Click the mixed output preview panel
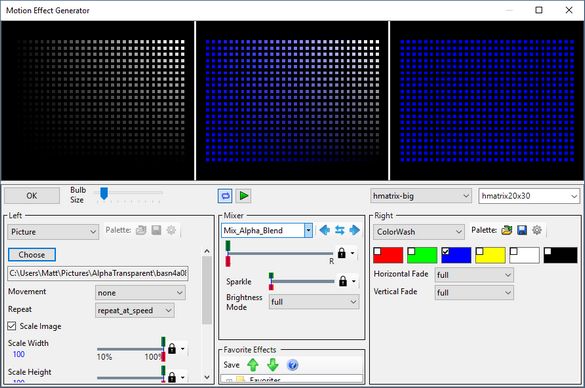Screen dimensions: 585x388 tap(292, 101)
